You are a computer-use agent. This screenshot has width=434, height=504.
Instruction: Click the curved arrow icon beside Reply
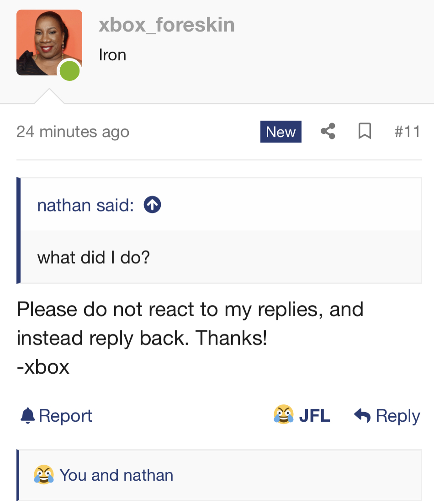pos(362,416)
